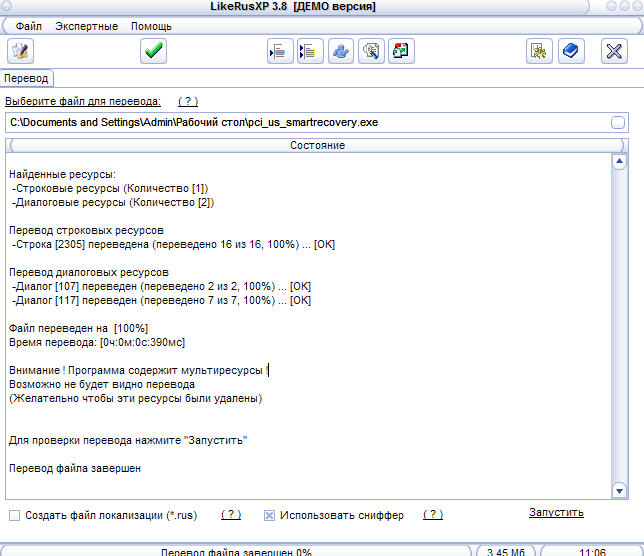Click inside the file path field
The width and height of the screenshot is (644, 556).
point(308,122)
